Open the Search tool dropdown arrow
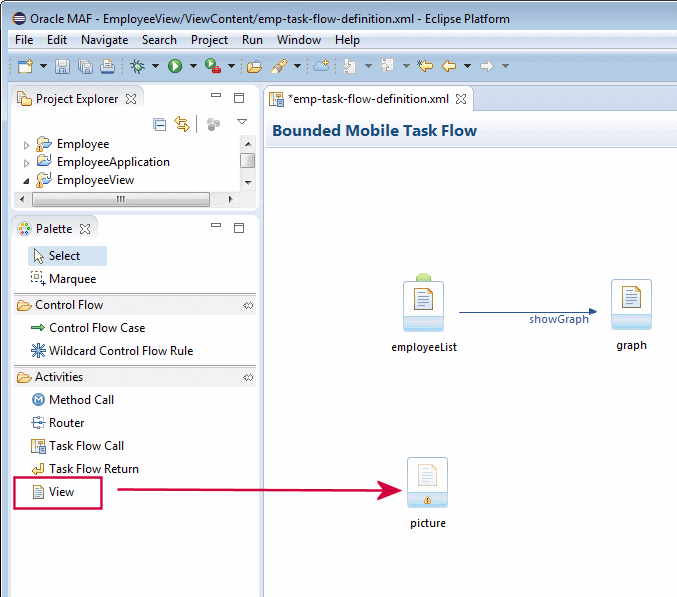The width and height of the screenshot is (677, 597). [297, 66]
